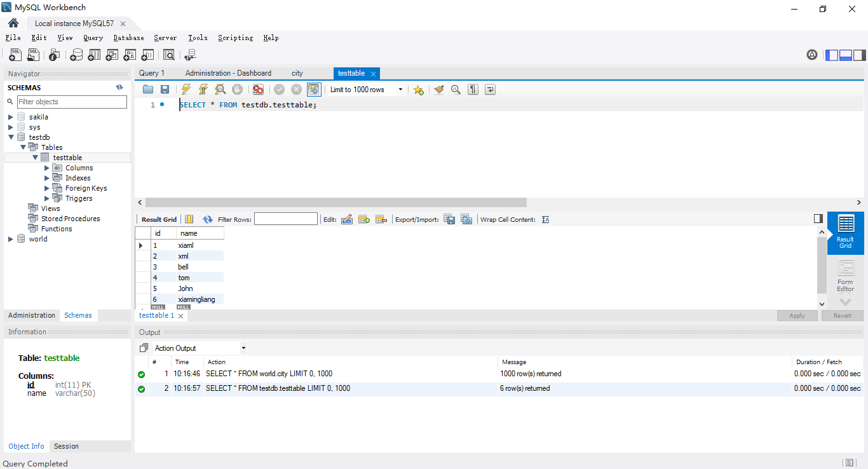The height and width of the screenshot is (469, 868).
Task: Commit the transaction checkmark icon
Action: click(x=279, y=90)
